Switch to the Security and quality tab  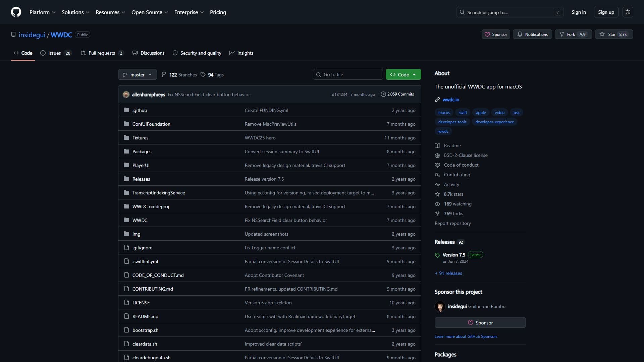197,53
